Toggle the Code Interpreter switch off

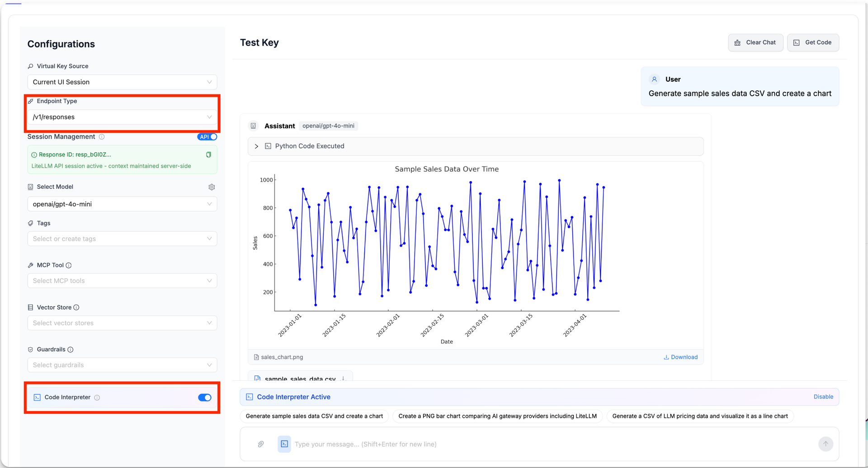point(204,398)
